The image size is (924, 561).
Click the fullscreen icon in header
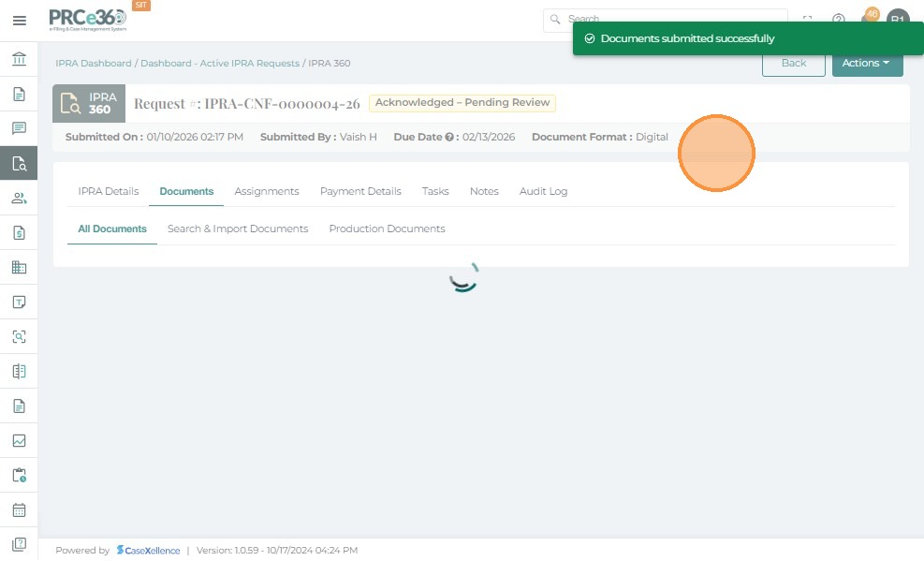[807, 19]
